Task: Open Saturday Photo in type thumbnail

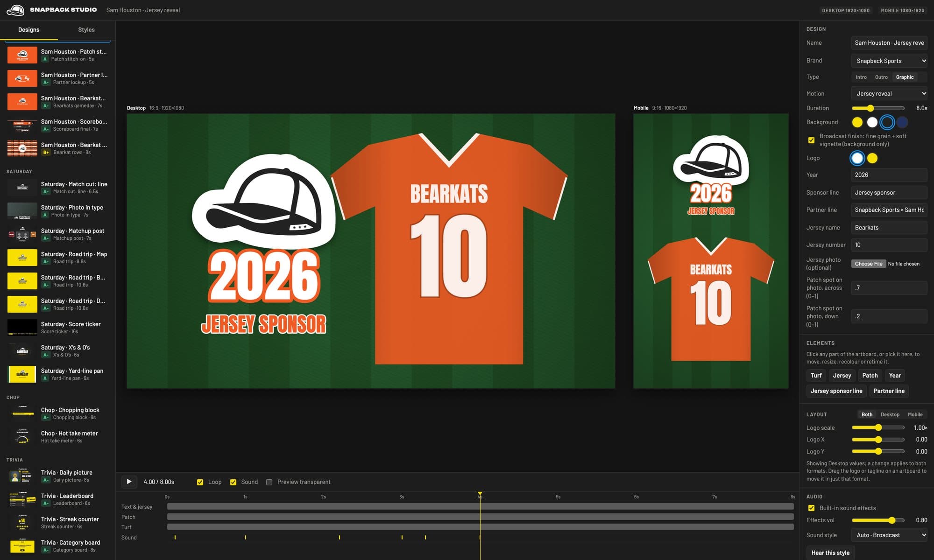Action: tap(22, 211)
